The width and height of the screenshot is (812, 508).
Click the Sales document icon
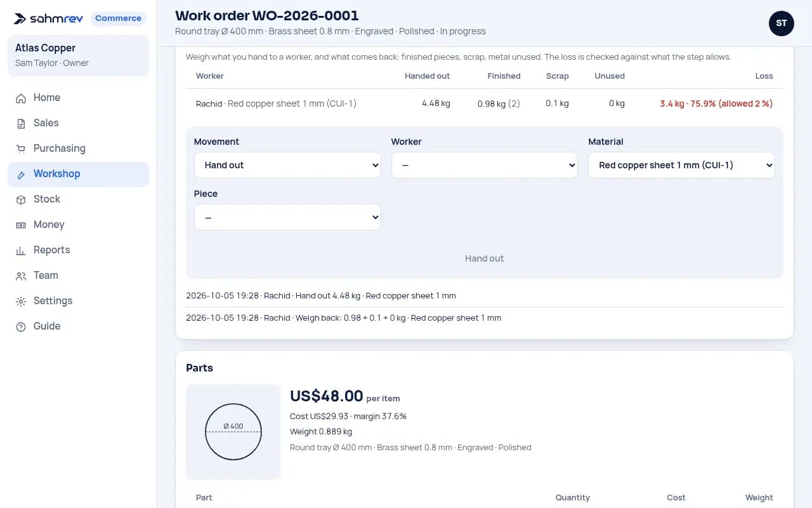(21, 123)
